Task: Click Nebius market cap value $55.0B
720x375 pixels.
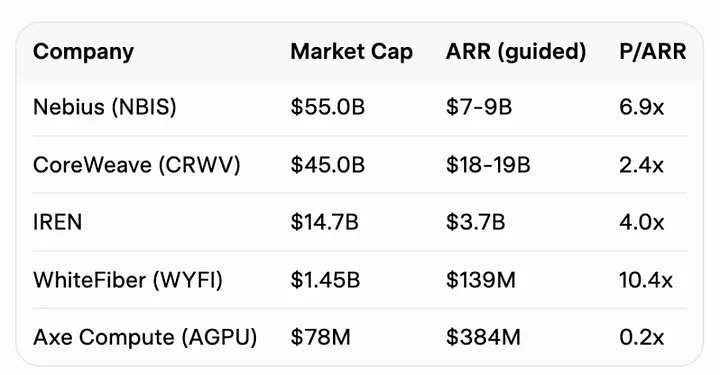Action: (328, 107)
